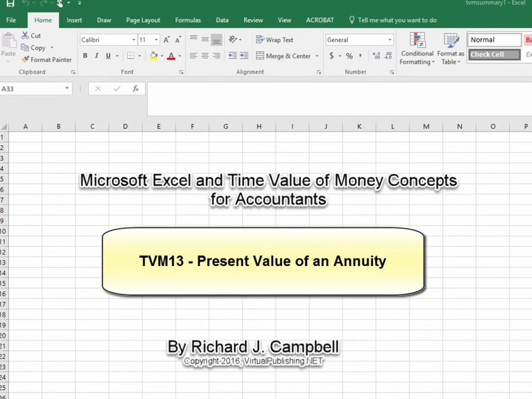The height and width of the screenshot is (399, 532).
Task: Open the General number format dropdown
Action: pyautogui.click(x=390, y=40)
